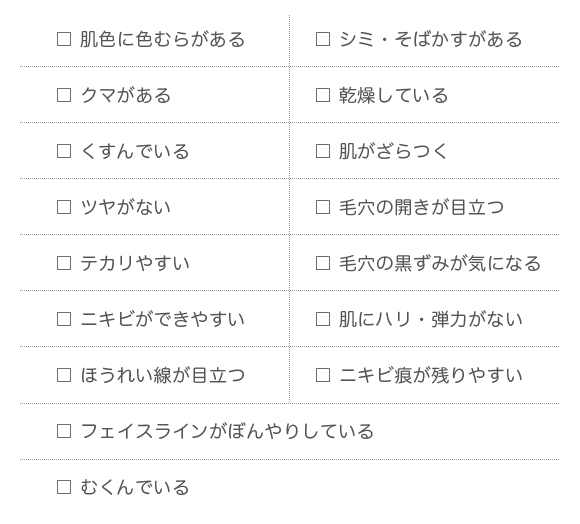Tick the ニキビができやすい checkbox
Screen dimensions: 580x524
coord(64,319)
